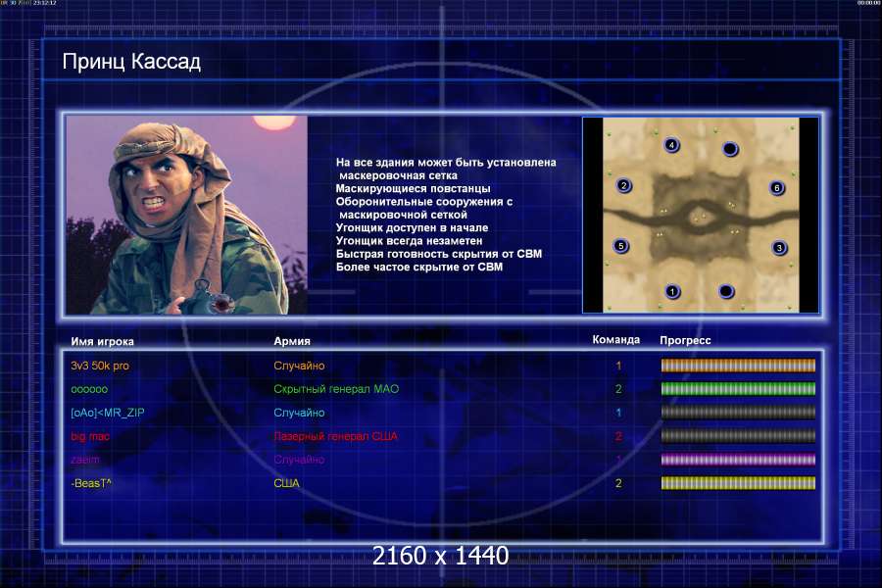The image size is (882, 588).
Task: Click army 'Лазерный генерал США'
Action: (336, 436)
